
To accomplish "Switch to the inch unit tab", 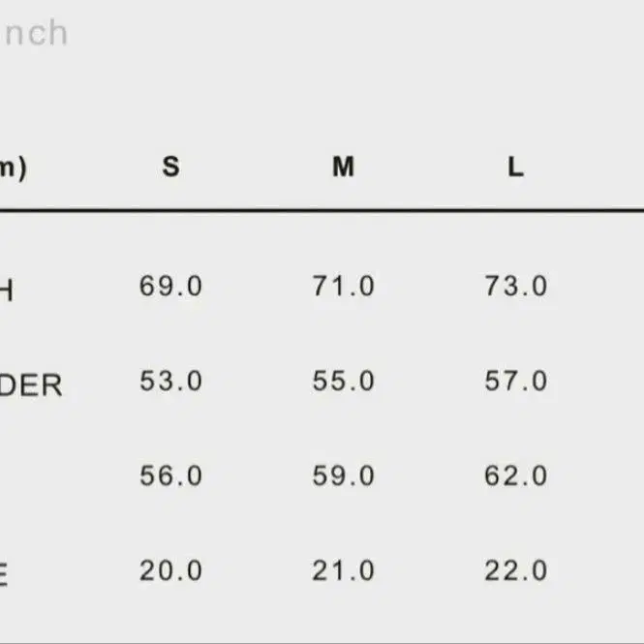I will pyautogui.click(x=34, y=33).
